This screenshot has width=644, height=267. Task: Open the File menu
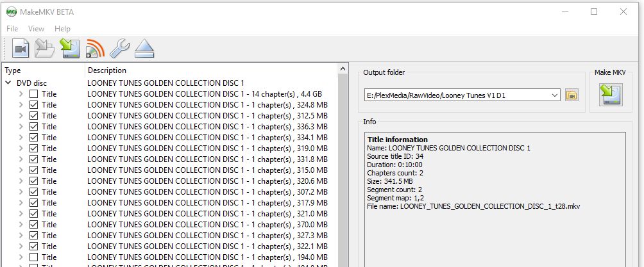click(x=13, y=29)
